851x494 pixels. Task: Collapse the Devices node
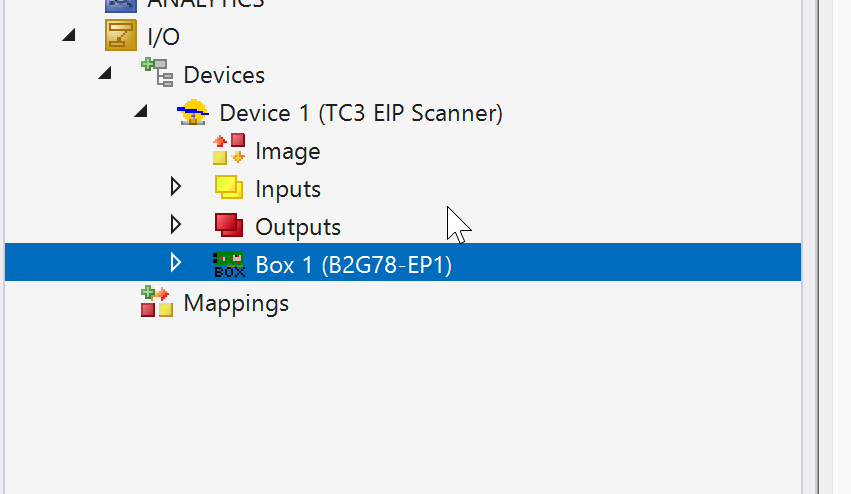104,75
